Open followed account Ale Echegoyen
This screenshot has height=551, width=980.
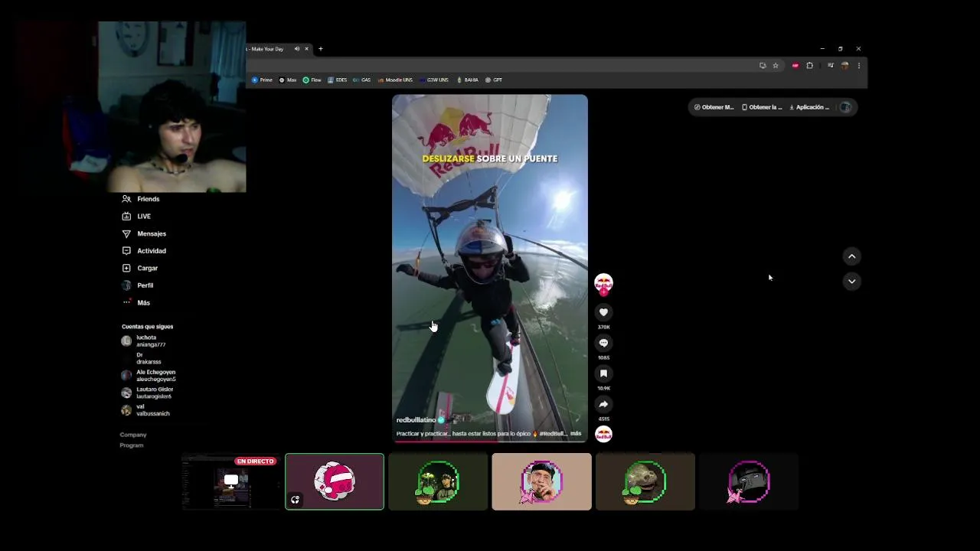point(149,376)
